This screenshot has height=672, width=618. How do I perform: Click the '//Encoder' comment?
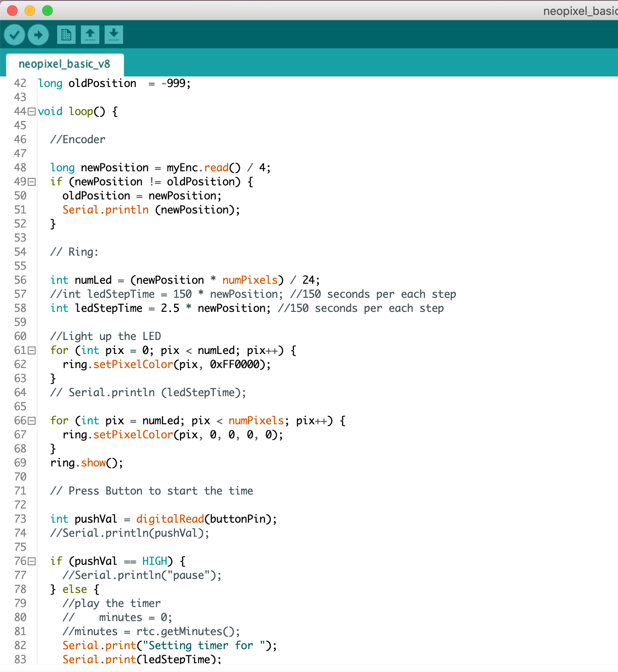click(x=78, y=140)
